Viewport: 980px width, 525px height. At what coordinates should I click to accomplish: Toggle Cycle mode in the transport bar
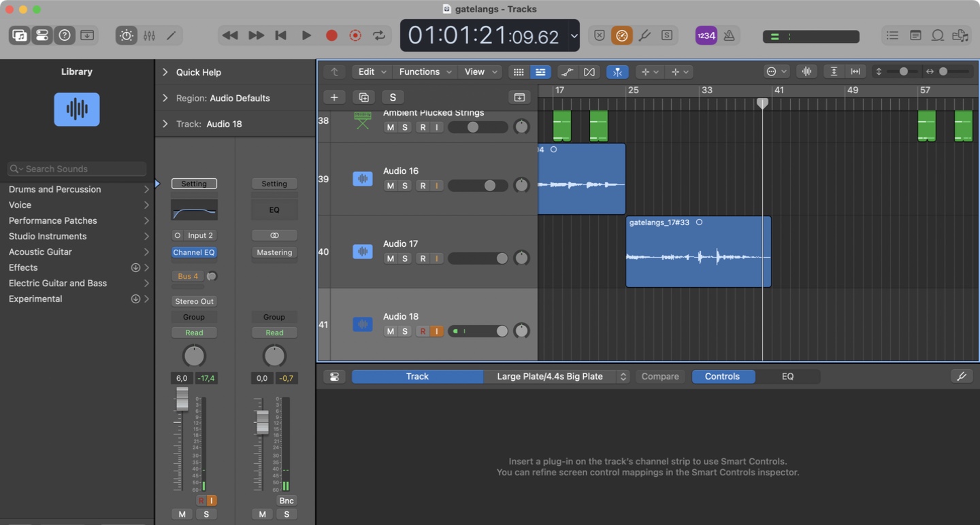coord(379,35)
